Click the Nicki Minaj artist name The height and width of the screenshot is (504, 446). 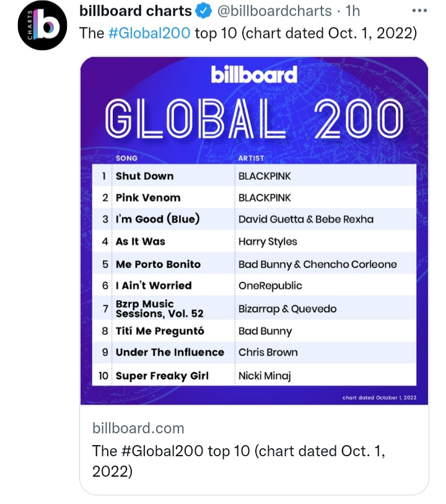pos(265,376)
